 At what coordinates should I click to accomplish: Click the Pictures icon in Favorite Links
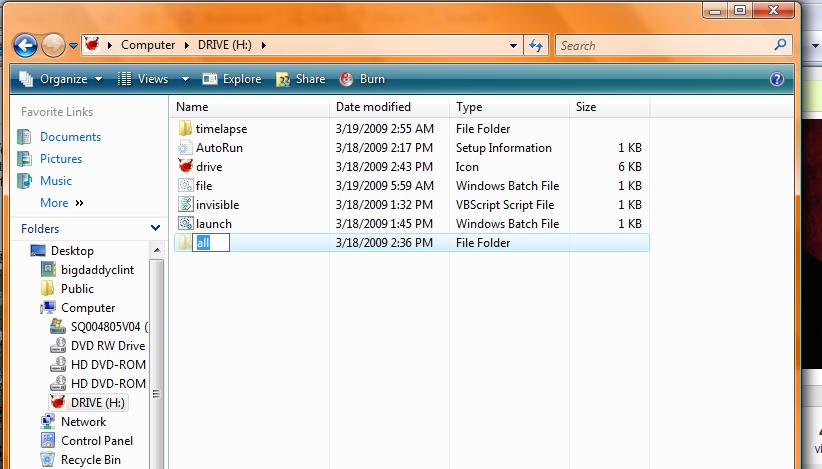(24, 159)
